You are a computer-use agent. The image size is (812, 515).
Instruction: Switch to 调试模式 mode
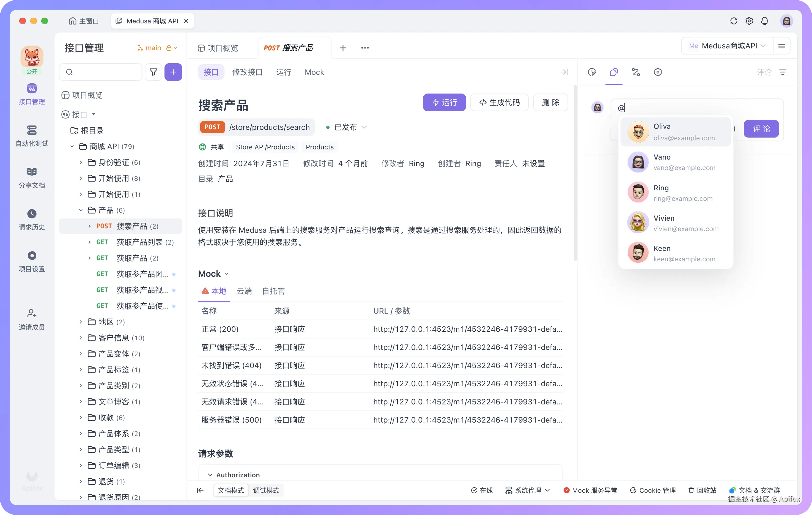click(x=266, y=490)
